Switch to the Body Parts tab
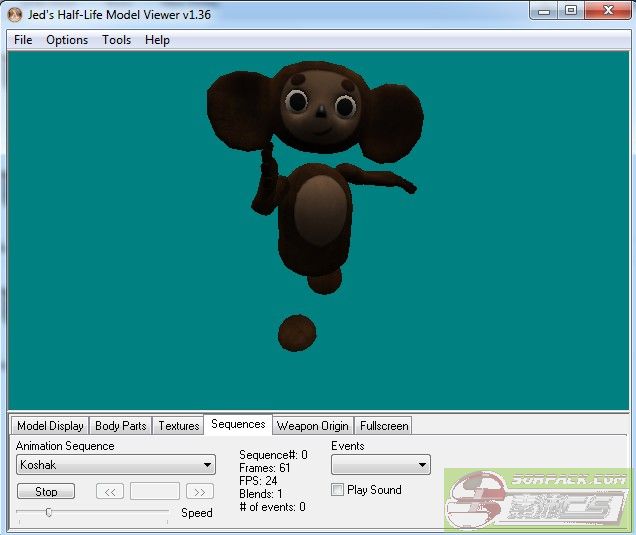636x535 pixels. pos(120,426)
